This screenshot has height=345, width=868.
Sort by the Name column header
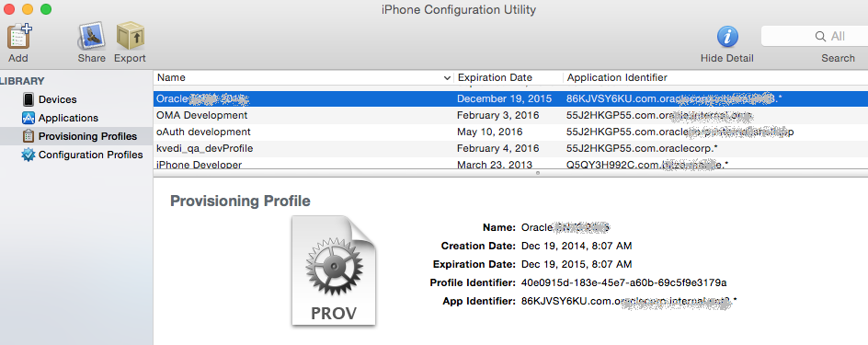tap(303, 77)
